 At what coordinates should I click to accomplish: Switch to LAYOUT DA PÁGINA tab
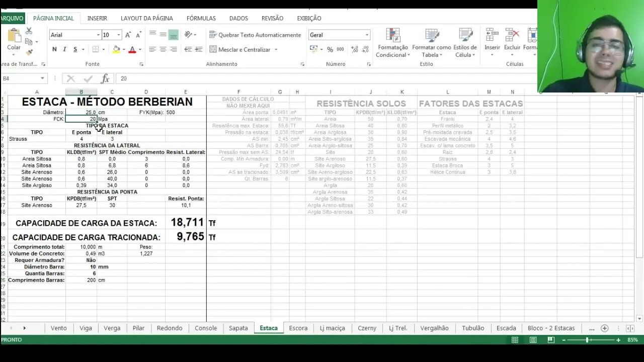click(147, 18)
